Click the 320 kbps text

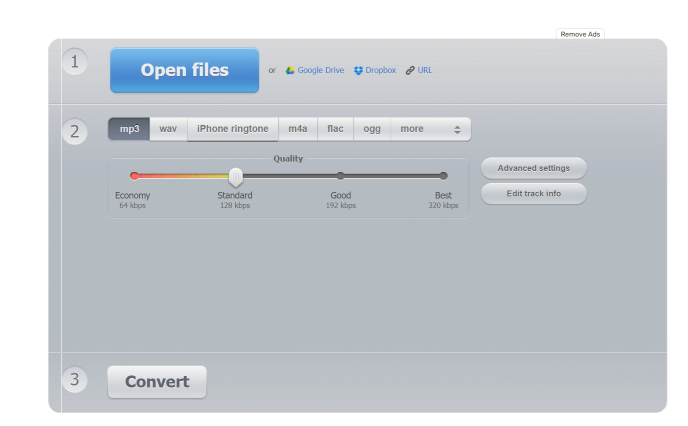(x=443, y=205)
